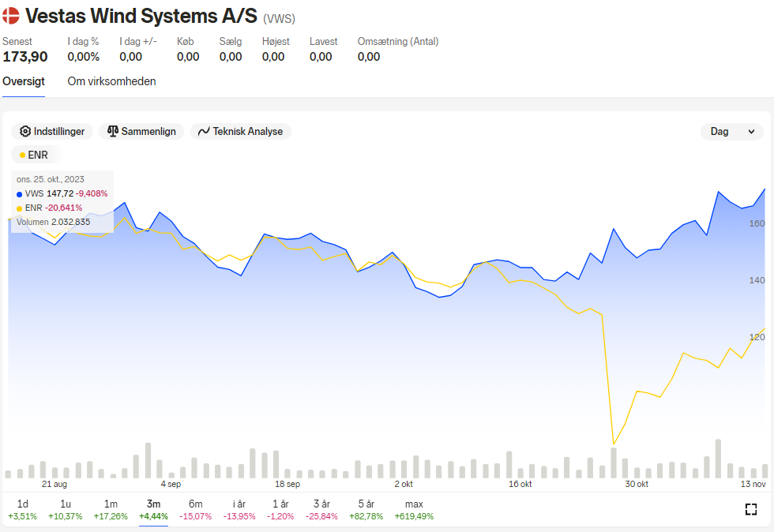Click the yellow dot of the ENR chip
Viewport: 774px width, 532px height.
pos(22,155)
